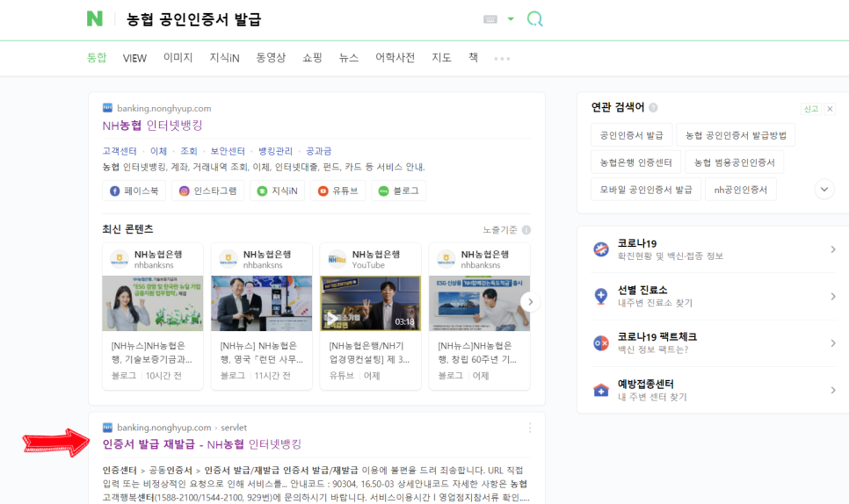
Task: Click the 선별 진료소 location icon
Action: [601, 297]
